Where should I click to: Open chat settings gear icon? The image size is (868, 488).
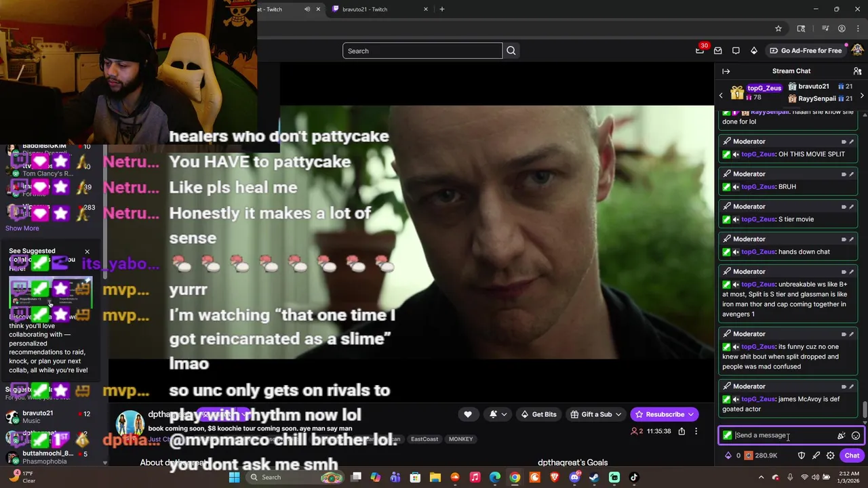830,455
